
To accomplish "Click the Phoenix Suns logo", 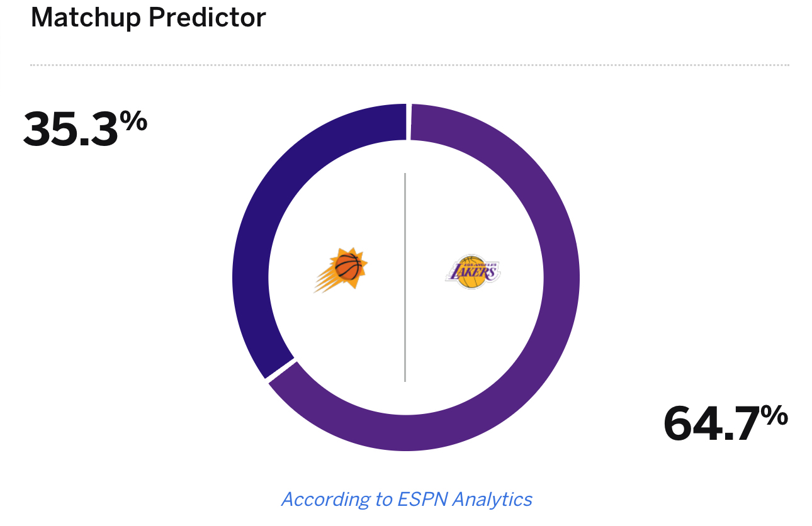I will pos(340,271).
